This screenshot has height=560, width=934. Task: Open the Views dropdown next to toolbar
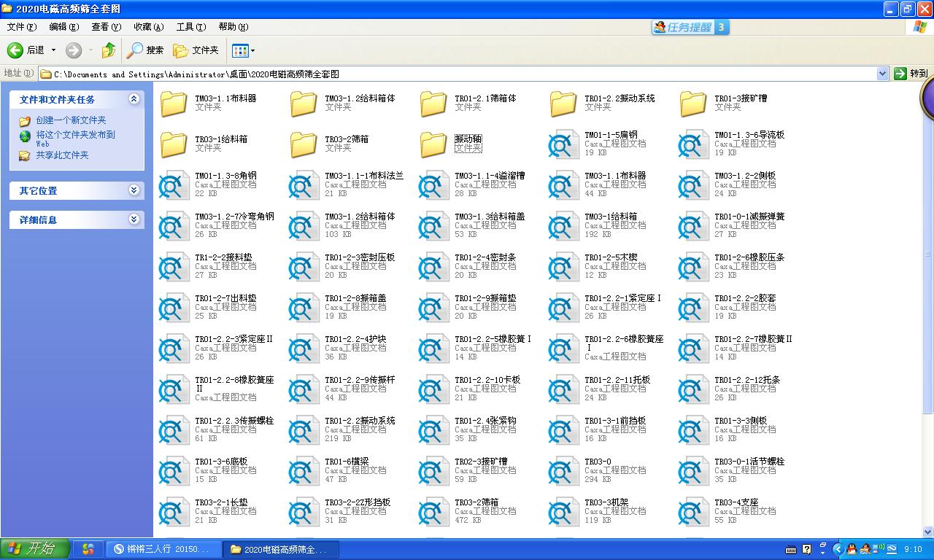[x=252, y=50]
